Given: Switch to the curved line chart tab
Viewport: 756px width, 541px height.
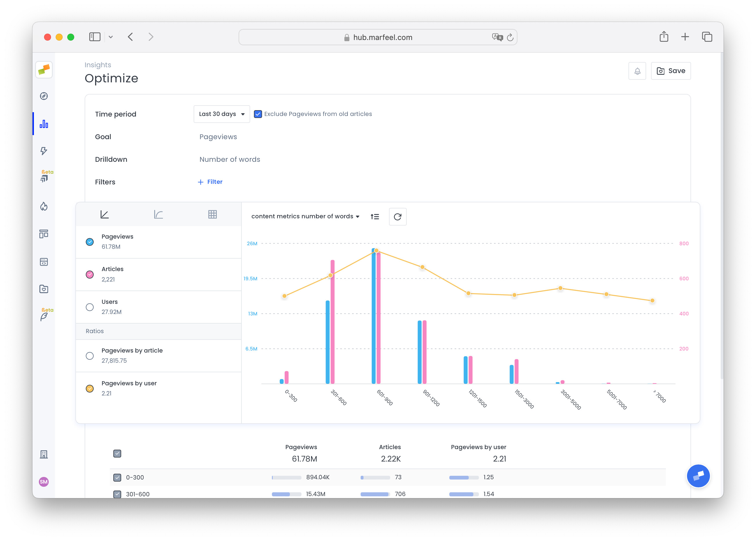Looking at the screenshot, I should coord(159,214).
